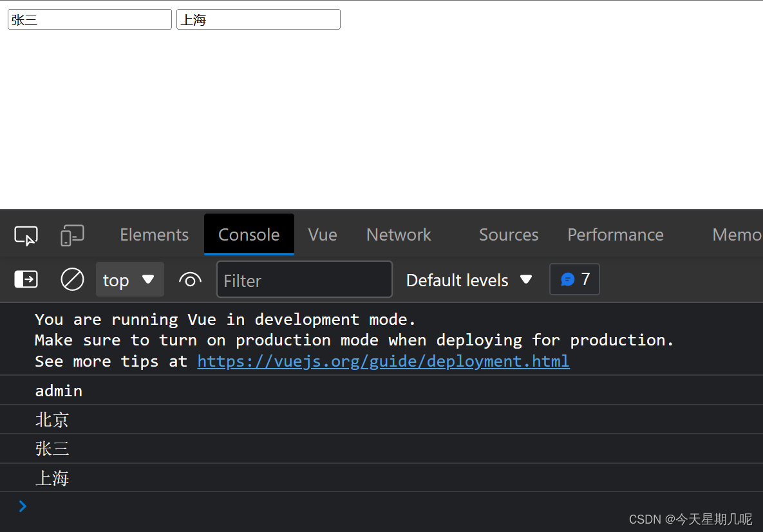Click the input field containing 张三
Viewport: 763px width, 532px height.
(89, 19)
